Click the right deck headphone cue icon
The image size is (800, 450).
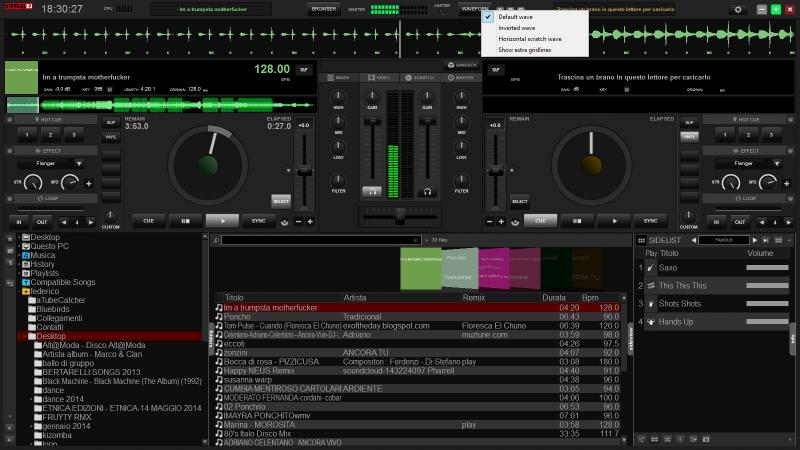click(x=427, y=190)
